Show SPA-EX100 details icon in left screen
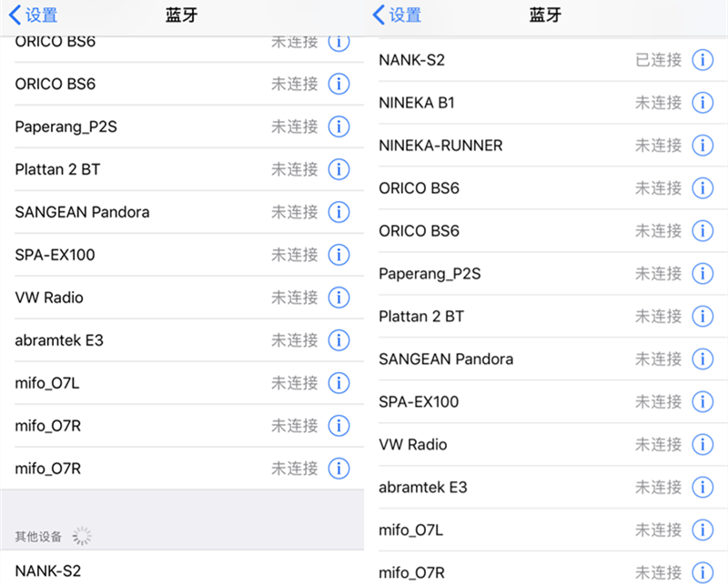The width and height of the screenshot is (728, 585). (339, 255)
